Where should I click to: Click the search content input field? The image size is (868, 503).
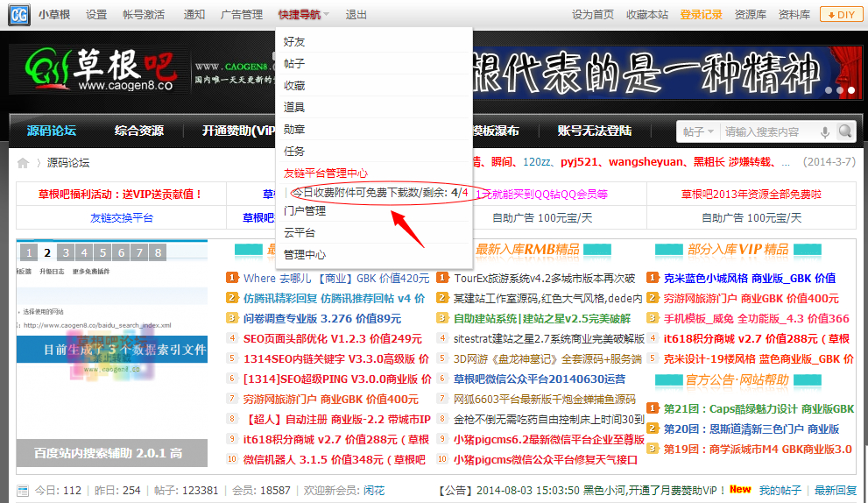point(770,131)
